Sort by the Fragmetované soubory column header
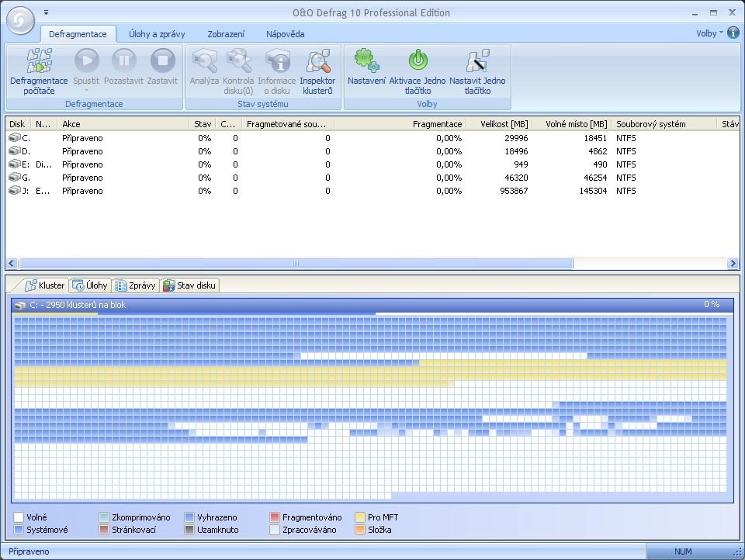The width and height of the screenshot is (745, 560). pos(289,124)
